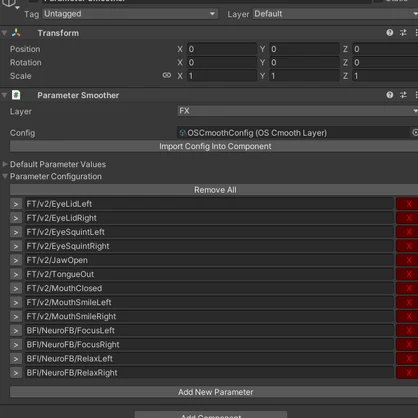Click the Transform component axes icon
This screenshot has width=418, height=418.
(16, 33)
